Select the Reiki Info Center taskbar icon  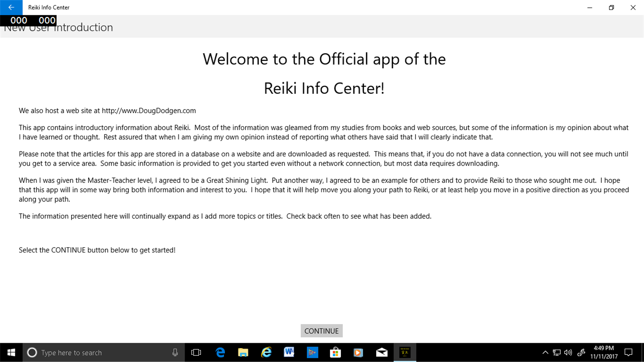405,353
